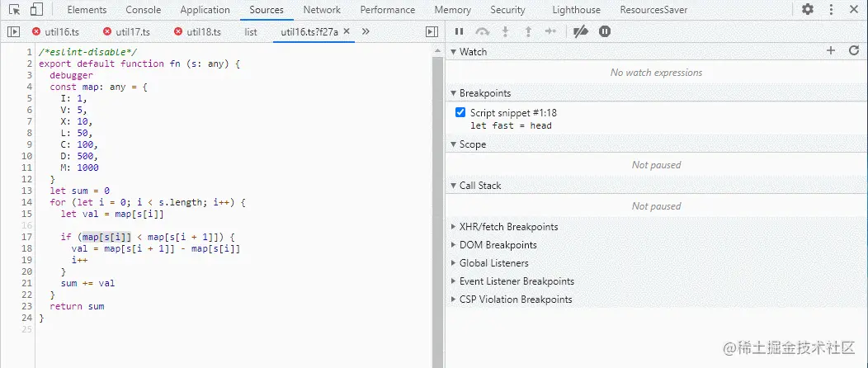Open the util16.ts file tab
Screen dimensions: 868x368
(56, 32)
